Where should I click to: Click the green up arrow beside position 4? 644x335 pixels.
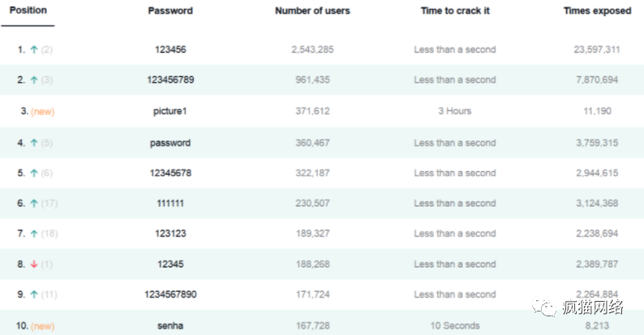tap(34, 143)
